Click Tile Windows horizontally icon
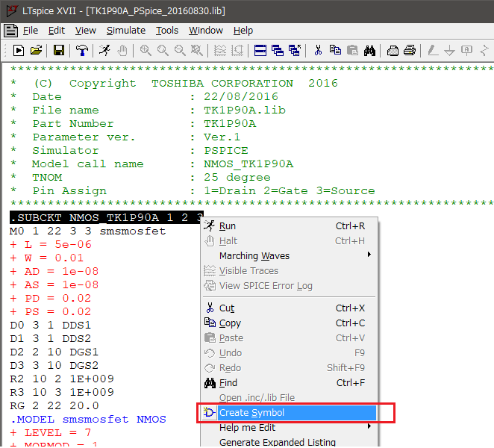 (x=260, y=51)
